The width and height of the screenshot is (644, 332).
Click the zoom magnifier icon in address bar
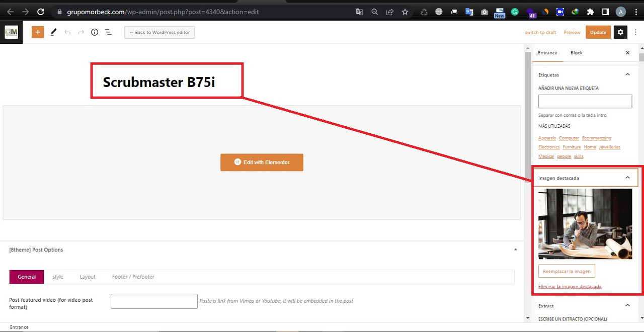[x=375, y=12]
